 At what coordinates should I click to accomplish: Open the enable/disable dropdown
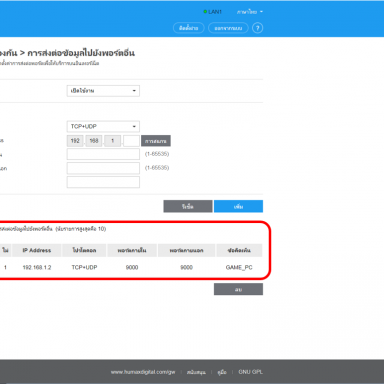tap(103, 91)
